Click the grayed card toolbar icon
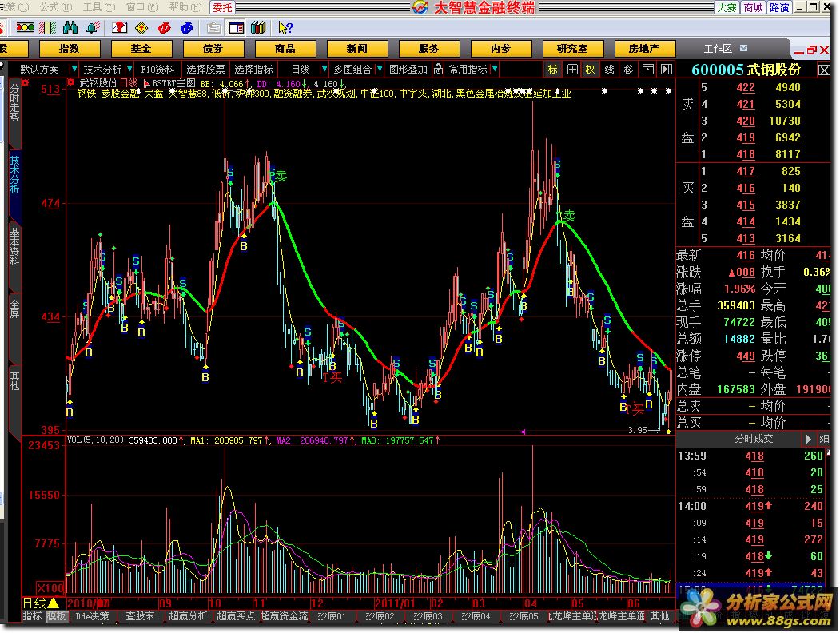 point(213,27)
